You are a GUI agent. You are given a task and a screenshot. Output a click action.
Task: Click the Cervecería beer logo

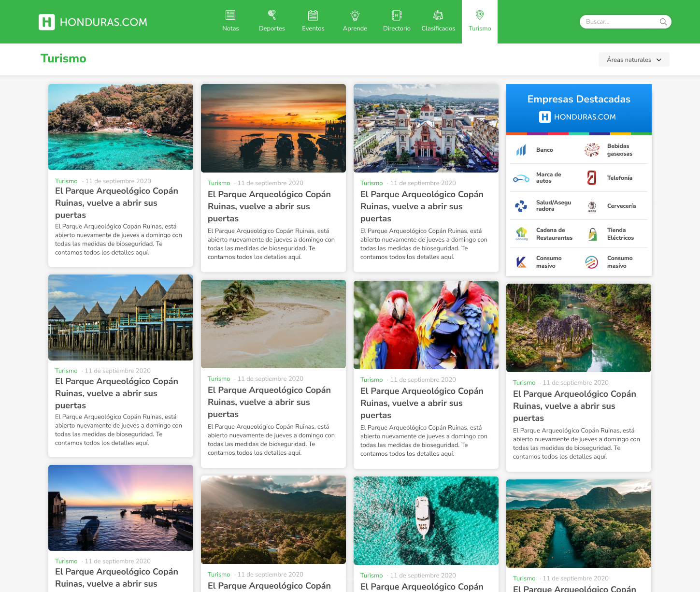(592, 206)
